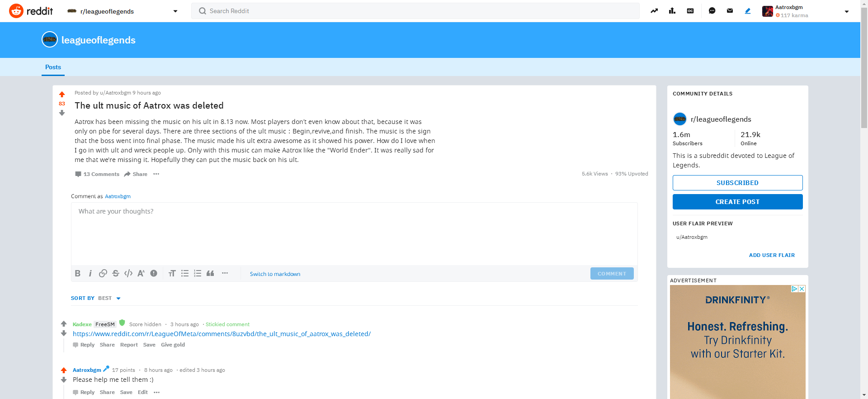Upvote Kadexe's stickied comment
Screen dimensions: 868x399
[x=64, y=324]
